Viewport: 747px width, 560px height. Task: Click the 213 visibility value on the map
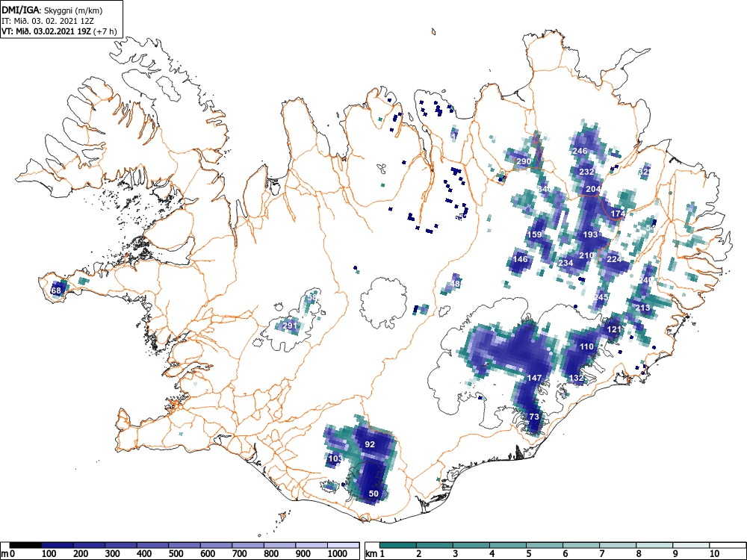(642, 308)
